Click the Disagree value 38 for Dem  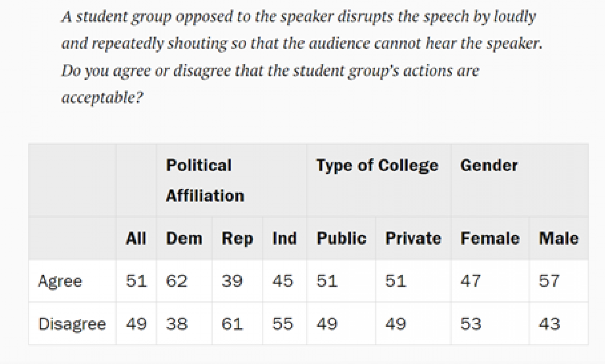pyautogui.click(x=176, y=324)
